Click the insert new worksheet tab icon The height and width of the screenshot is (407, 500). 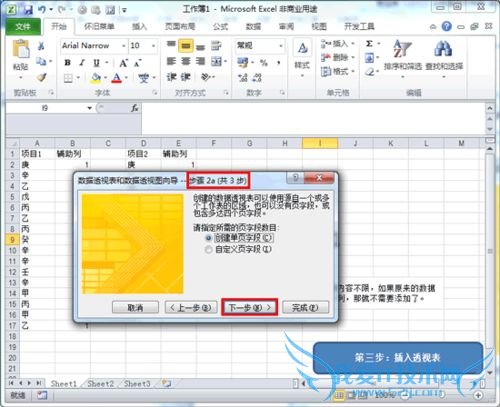coord(166,384)
